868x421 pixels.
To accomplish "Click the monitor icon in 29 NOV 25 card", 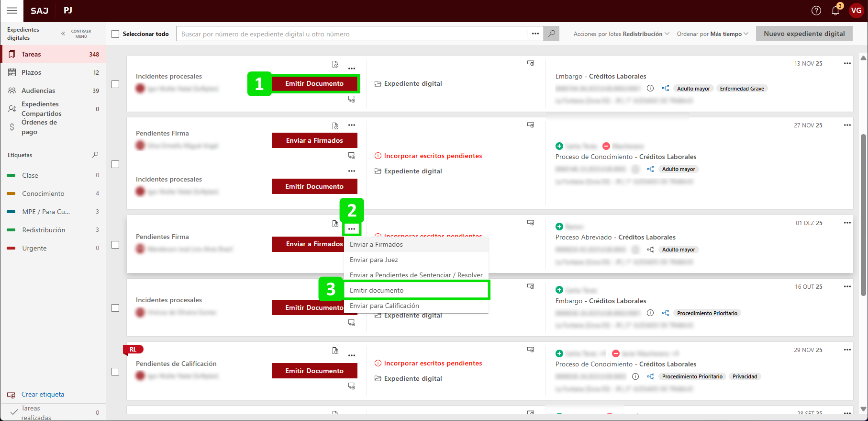I will click(531, 350).
